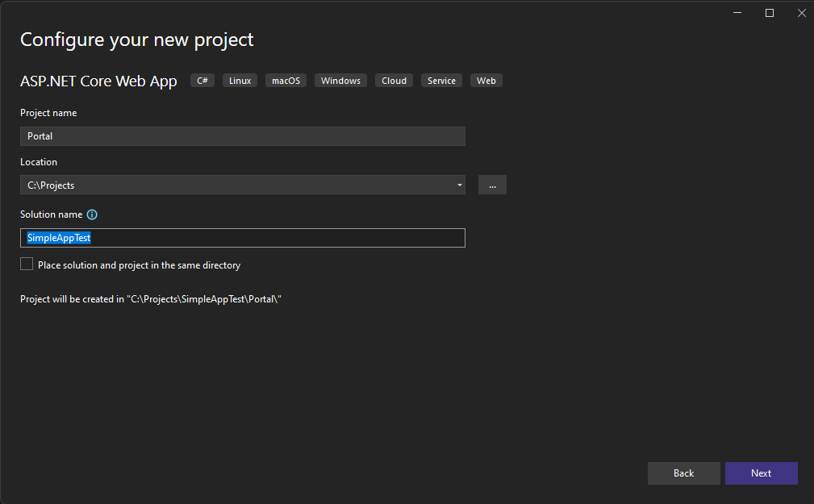Viewport: 814px width, 504px height.
Task: Click the Next button
Action: coord(761,473)
